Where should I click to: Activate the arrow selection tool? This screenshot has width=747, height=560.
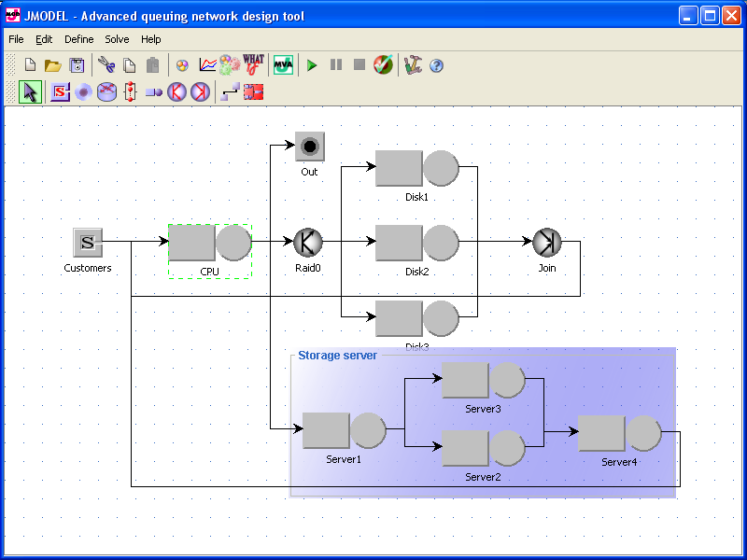30,92
